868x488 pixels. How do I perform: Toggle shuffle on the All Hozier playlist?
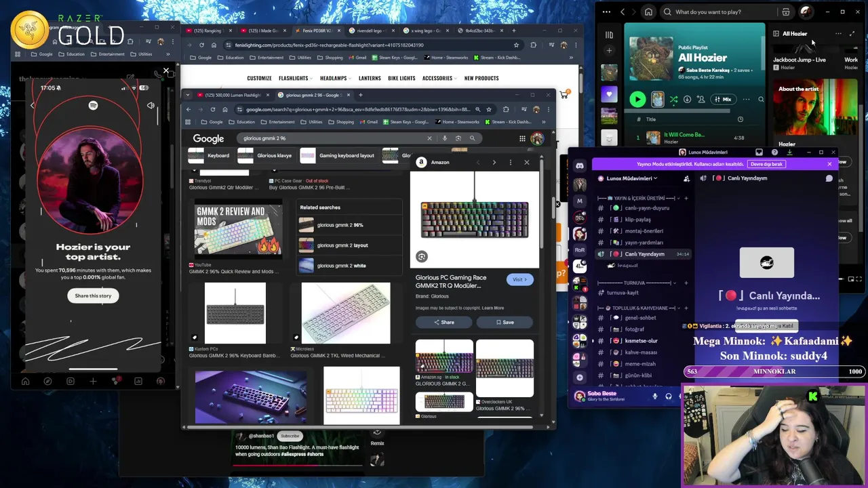click(x=673, y=100)
